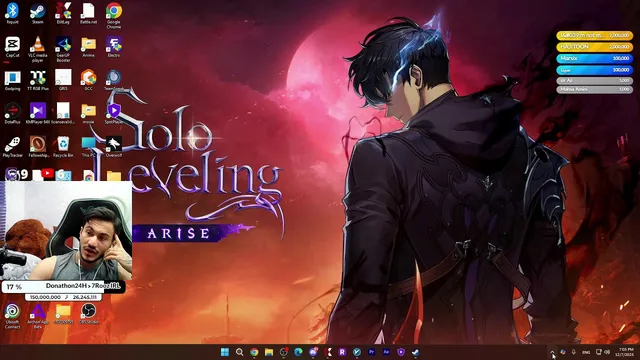Open the GCC desktop shortcut

pyautogui.click(x=88, y=80)
